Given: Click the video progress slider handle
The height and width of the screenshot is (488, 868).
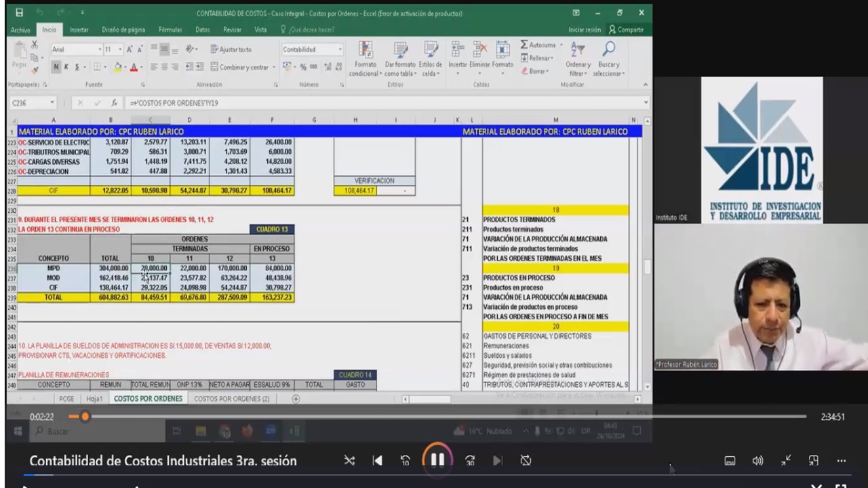Looking at the screenshot, I should pos(85,417).
